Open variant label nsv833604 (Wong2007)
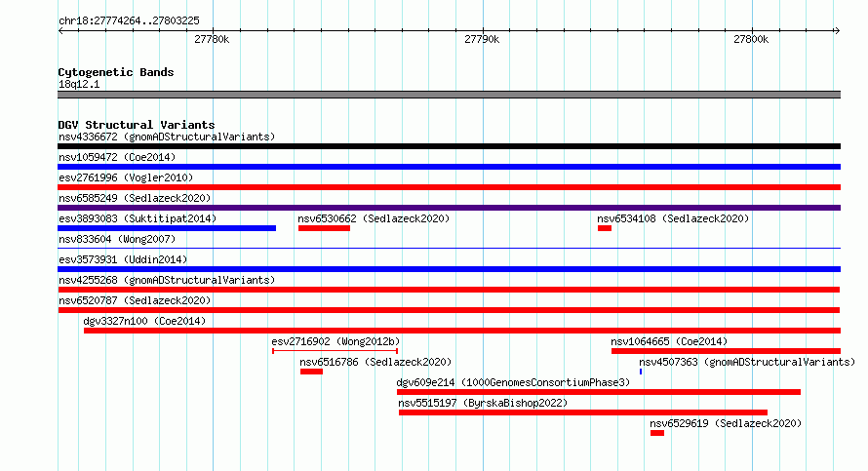Screen dimensions: 868x471 tap(117, 239)
